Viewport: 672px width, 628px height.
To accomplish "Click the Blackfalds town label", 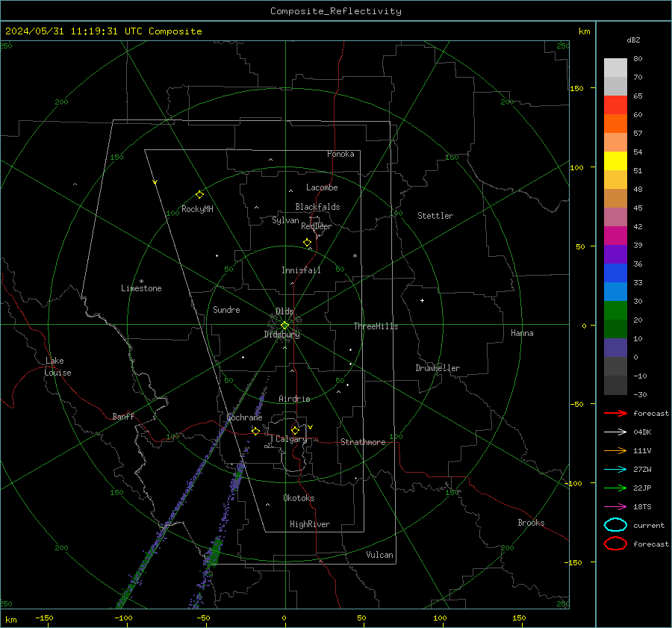I will pos(317,207).
